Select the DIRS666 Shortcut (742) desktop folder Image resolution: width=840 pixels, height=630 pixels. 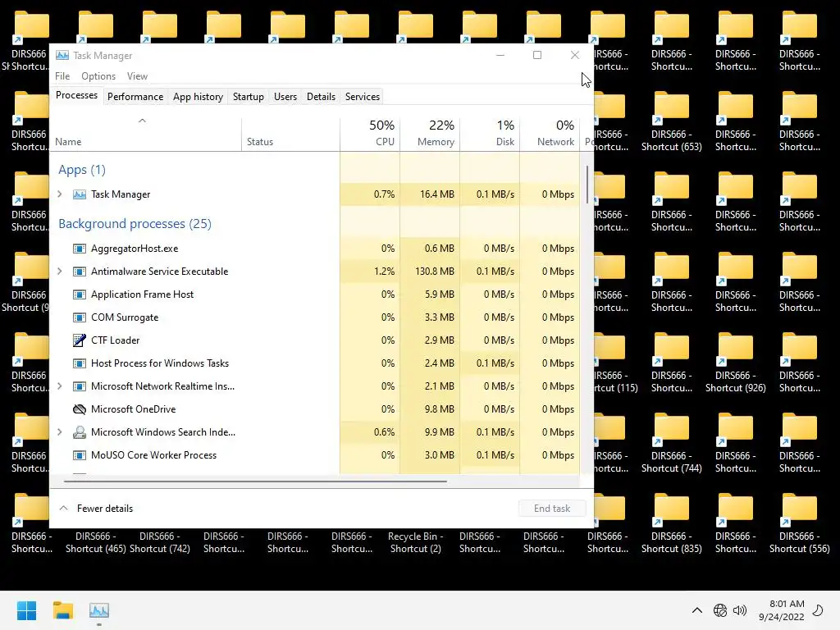pos(160,542)
